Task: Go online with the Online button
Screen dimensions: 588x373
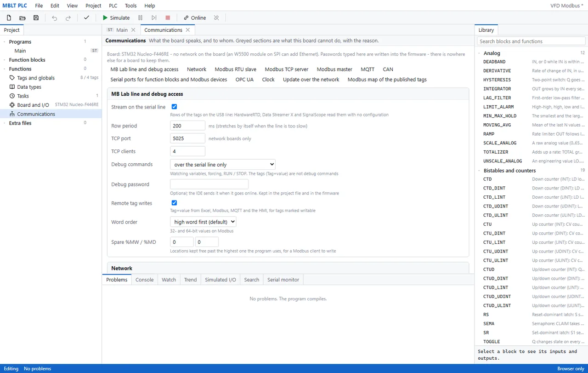Action: point(195,18)
